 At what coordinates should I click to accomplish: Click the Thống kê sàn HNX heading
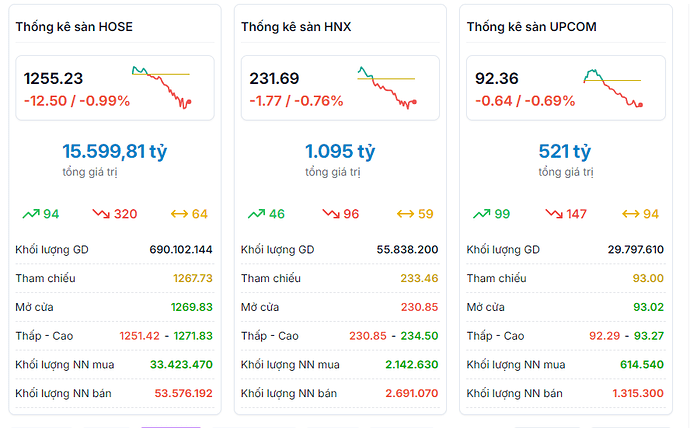(x=298, y=27)
